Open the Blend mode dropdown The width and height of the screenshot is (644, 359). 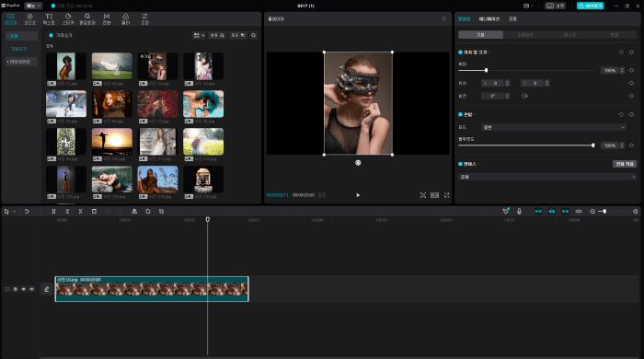pyautogui.click(x=554, y=127)
